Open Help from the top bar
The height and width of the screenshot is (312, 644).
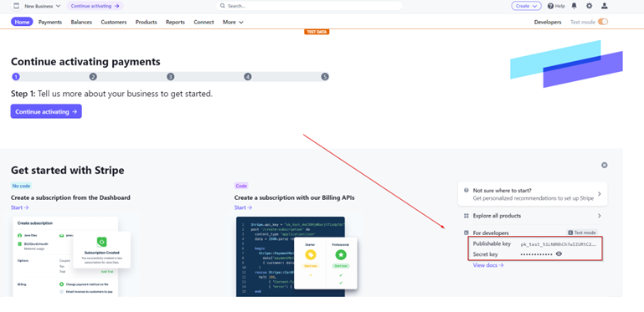click(556, 6)
